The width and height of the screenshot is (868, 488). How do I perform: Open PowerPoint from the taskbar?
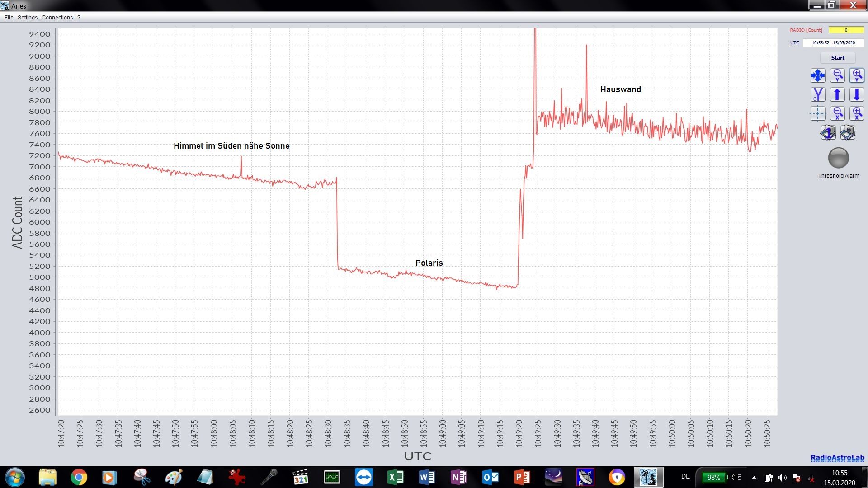[522, 477]
